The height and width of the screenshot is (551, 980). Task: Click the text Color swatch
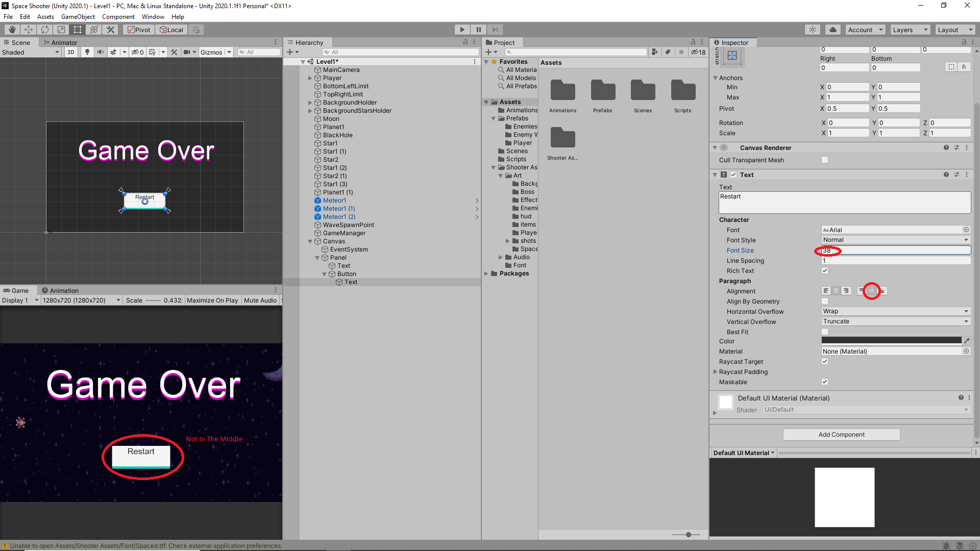pos(891,341)
